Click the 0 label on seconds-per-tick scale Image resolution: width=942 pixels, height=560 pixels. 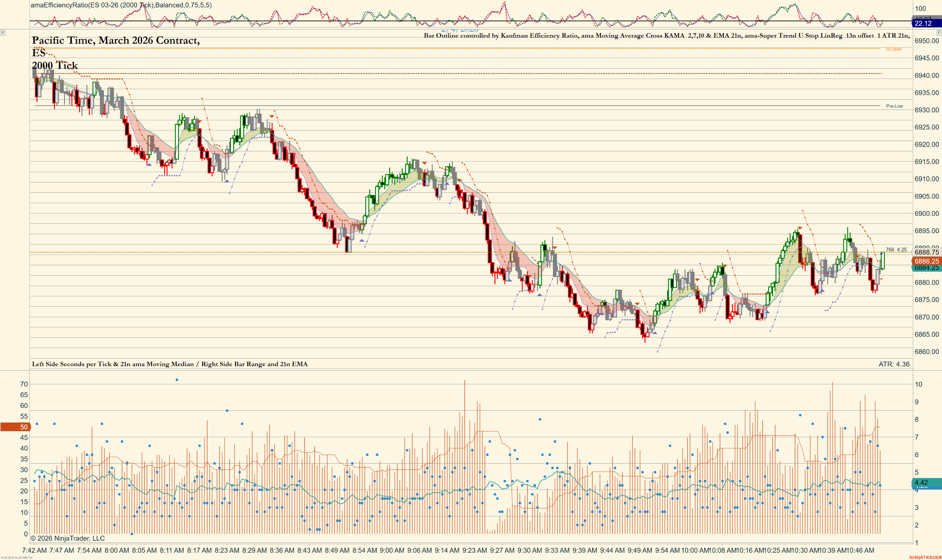click(26, 534)
